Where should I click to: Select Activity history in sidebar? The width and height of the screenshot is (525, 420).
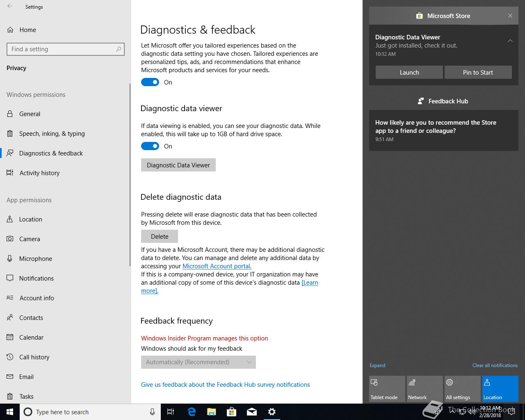point(66,173)
